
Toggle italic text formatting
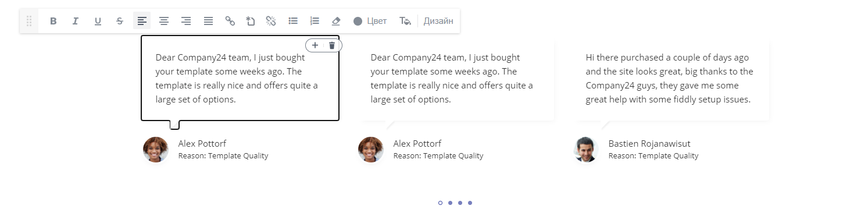point(76,21)
